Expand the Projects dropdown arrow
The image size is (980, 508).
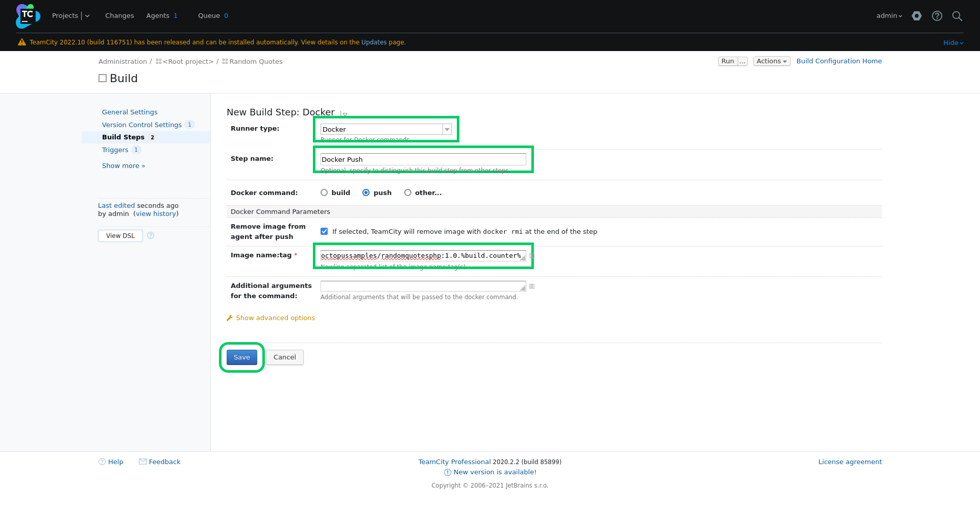[87, 16]
